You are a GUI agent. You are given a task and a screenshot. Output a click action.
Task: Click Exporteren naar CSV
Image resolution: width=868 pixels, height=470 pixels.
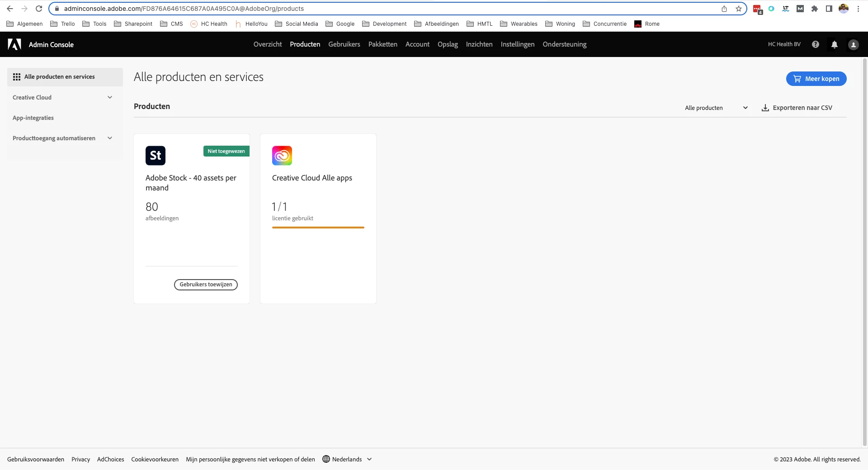797,108
